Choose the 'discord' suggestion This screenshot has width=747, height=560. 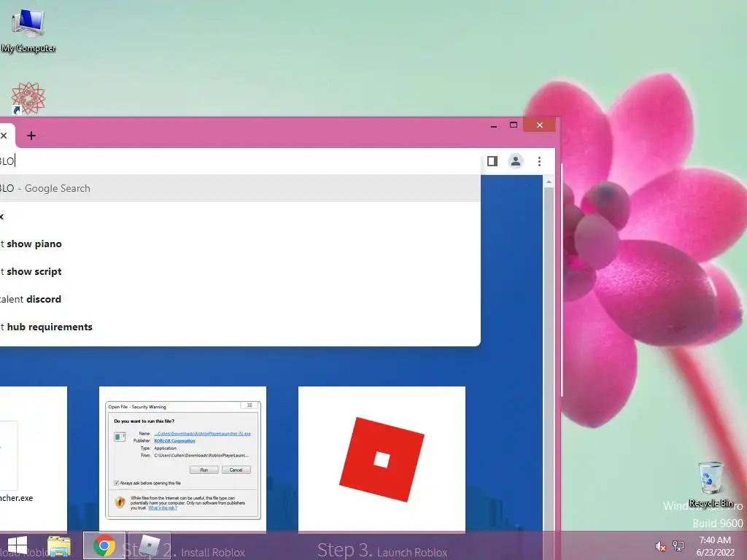(x=240, y=299)
